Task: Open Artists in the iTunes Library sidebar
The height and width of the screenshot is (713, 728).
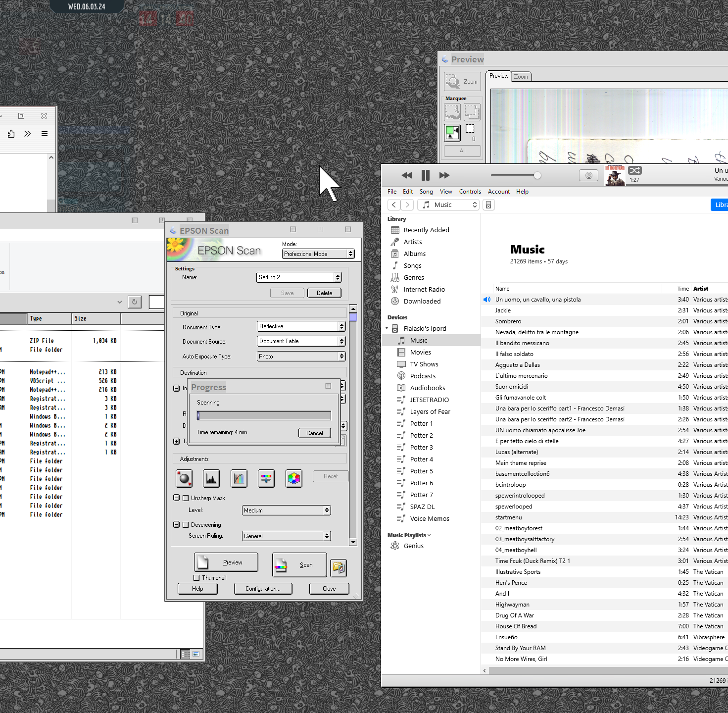Action: pyautogui.click(x=413, y=242)
